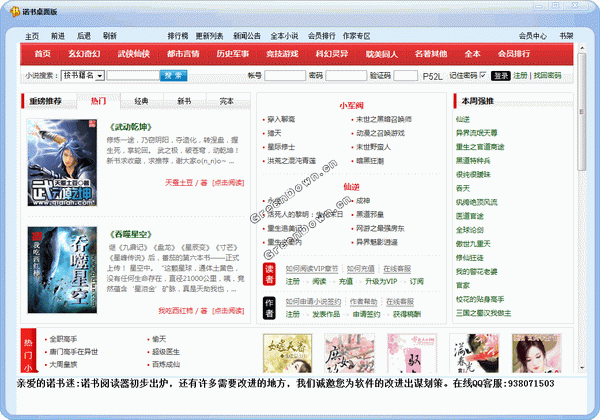This screenshot has width=600, height=420.
Task: Click the 吞噬星空 book cover image
Action: coord(62,270)
